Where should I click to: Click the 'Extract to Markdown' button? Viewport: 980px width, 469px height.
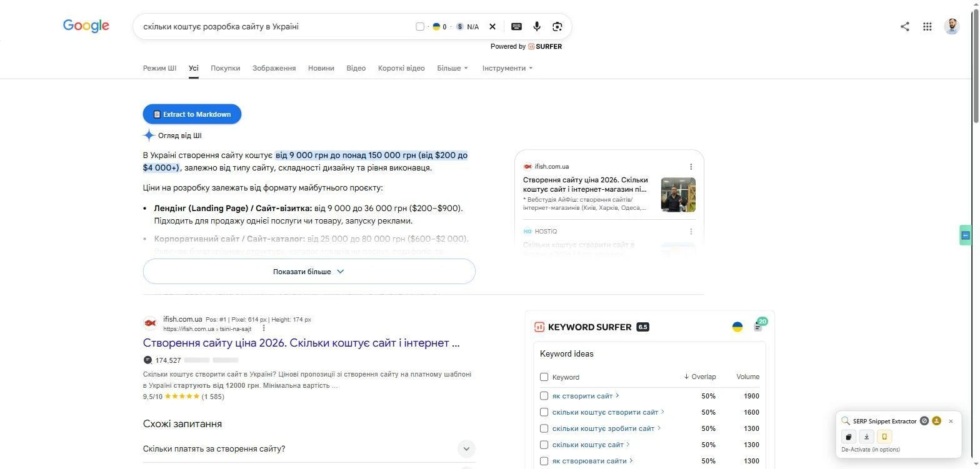pyautogui.click(x=192, y=114)
